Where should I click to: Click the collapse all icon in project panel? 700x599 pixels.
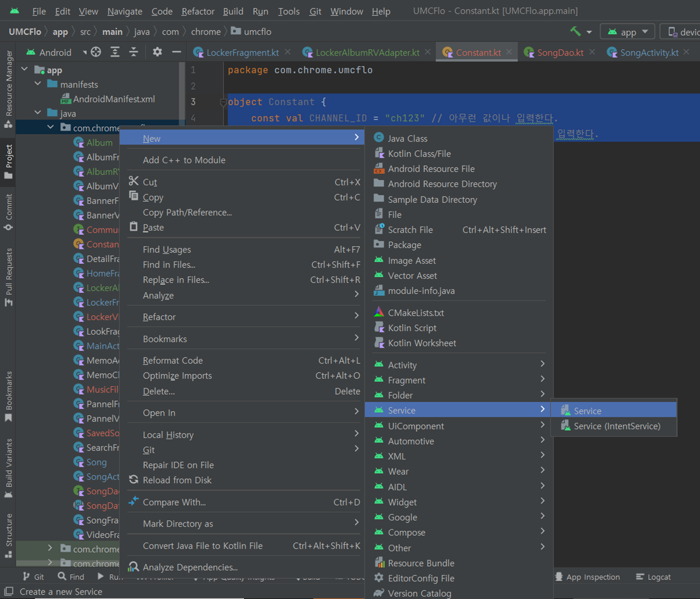pos(134,52)
